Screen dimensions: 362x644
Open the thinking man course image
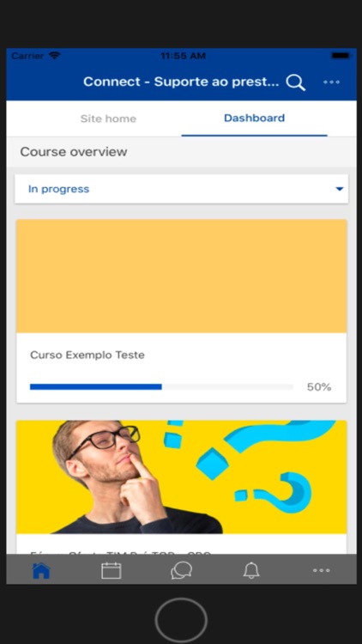coord(181,477)
